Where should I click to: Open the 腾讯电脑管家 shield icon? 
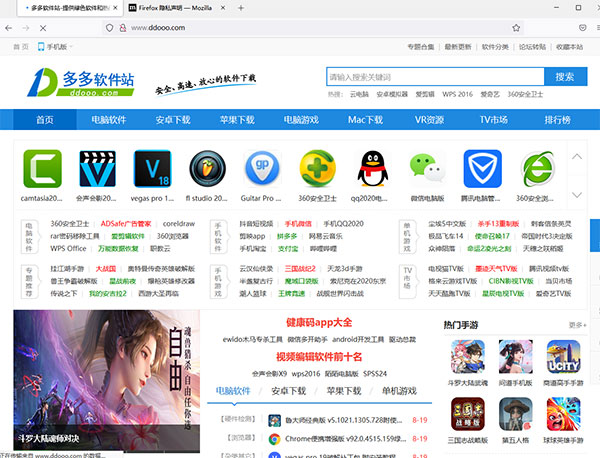483,169
